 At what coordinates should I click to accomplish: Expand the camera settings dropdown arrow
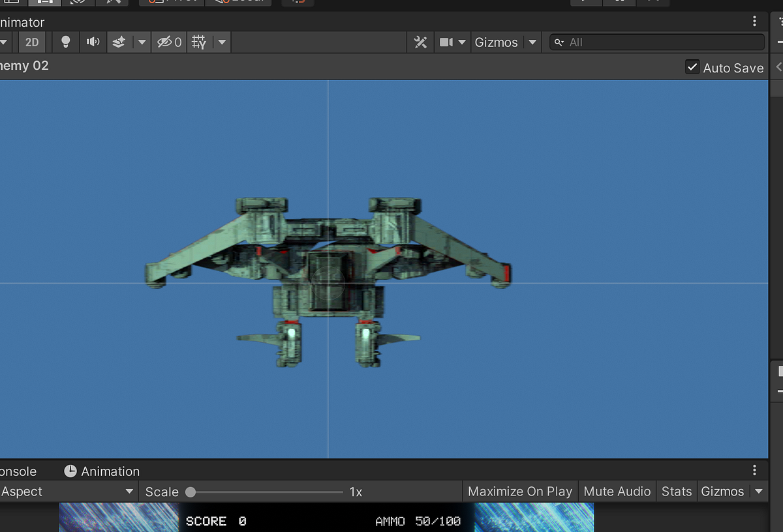461,42
